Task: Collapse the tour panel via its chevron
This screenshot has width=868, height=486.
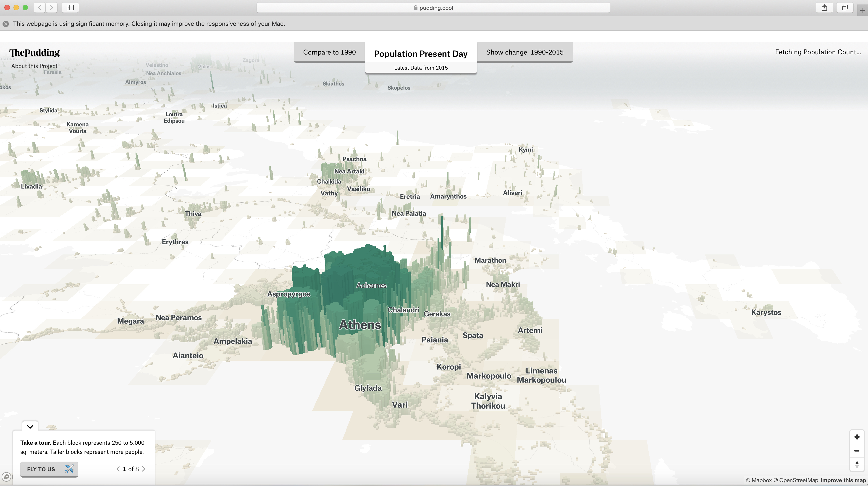Action: click(x=30, y=427)
